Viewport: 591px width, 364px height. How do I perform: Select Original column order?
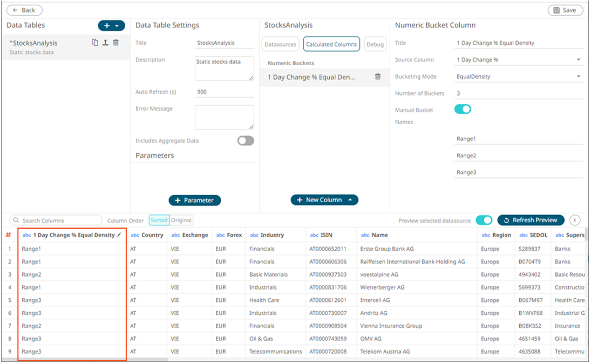[181, 220]
